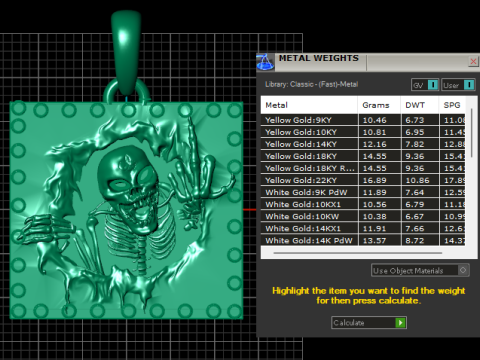Click the 10.46 grams value

click(x=375, y=120)
